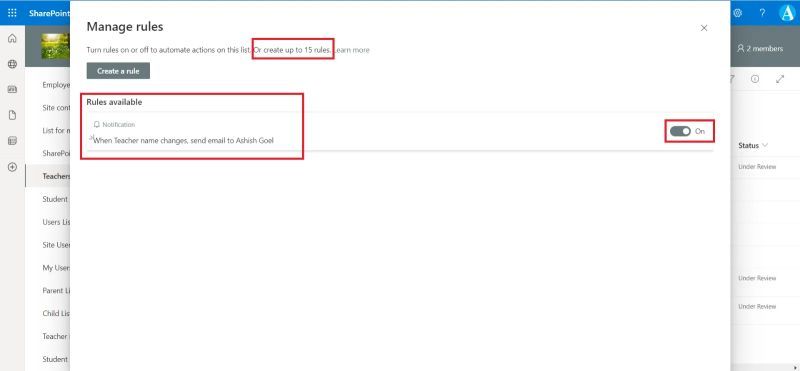
Task: Open the Parent List navigation link
Action: 56,290
